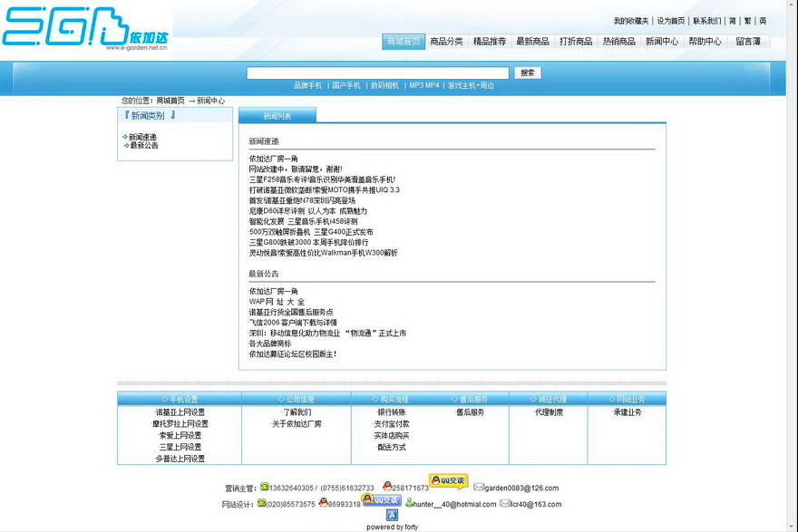
Task: Click the 游戏主机+周边 category link
Action: coord(471,85)
